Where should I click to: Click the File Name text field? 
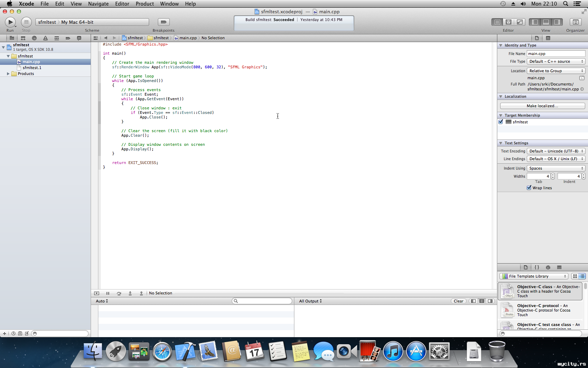coord(556,54)
